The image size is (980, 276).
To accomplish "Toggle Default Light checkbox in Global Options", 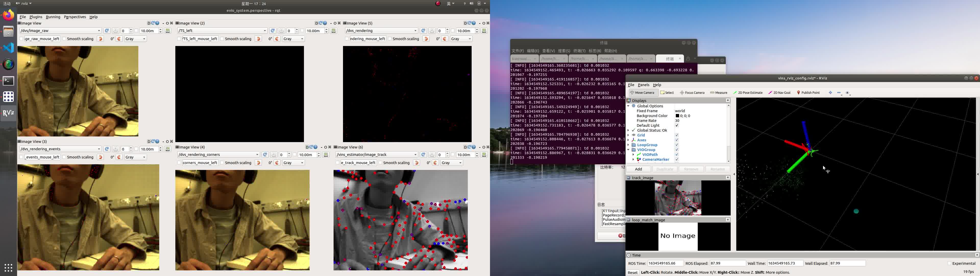I will click(677, 125).
